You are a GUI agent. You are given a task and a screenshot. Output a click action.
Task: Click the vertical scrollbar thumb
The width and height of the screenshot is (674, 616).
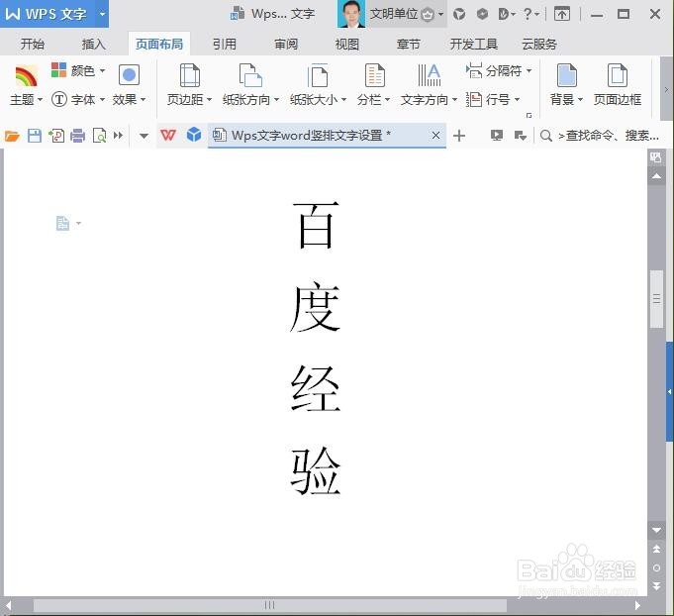(x=656, y=299)
